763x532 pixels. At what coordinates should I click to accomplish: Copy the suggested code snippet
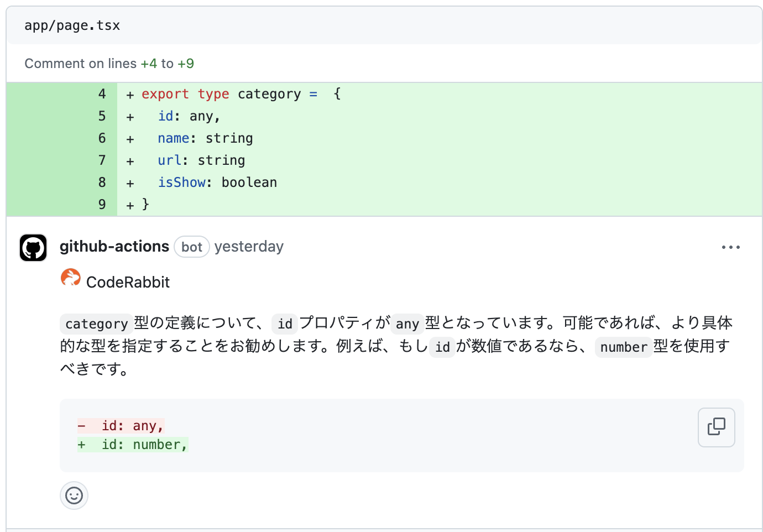(x=716, y=427)
